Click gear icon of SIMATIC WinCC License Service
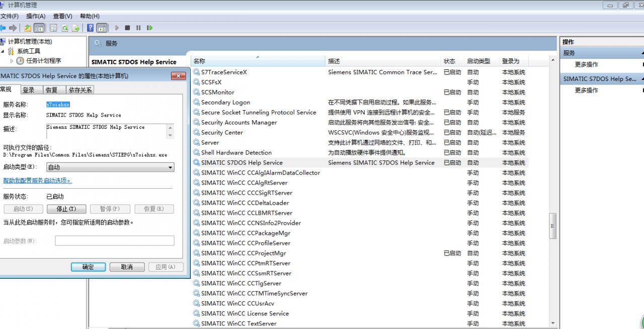This screenshot has height=329, width=644. pos(196,313)
